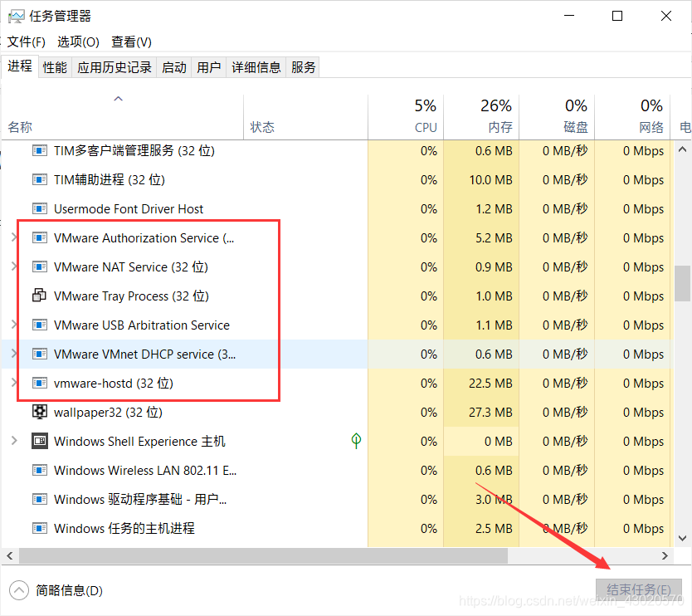Expand VMware VMnet DHCP service group
This screenshot has height=616, width=692.
click(14, 354)
